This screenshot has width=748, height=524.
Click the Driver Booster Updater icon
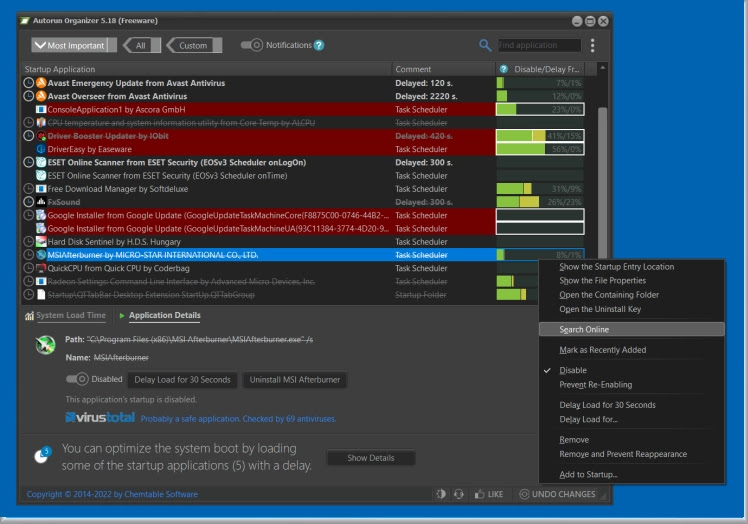(41, 136)
